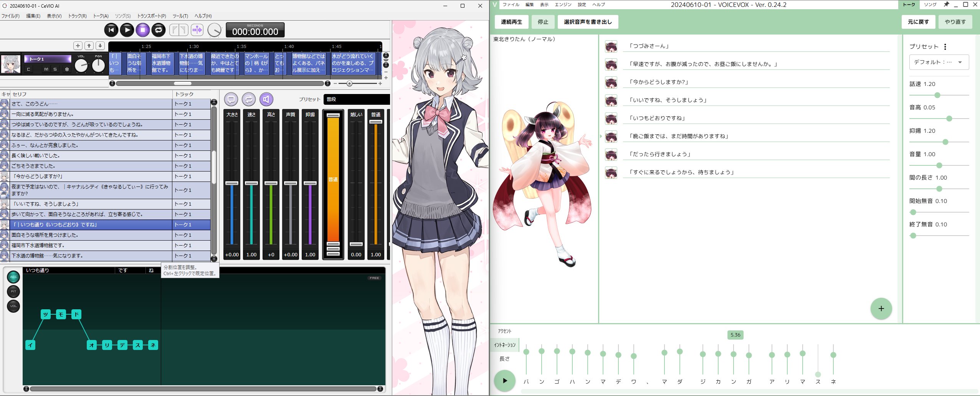980x396 pixels.
Task: Click the character icon beside 「いつもどおりですね」
Action: [x=611, y=119]
